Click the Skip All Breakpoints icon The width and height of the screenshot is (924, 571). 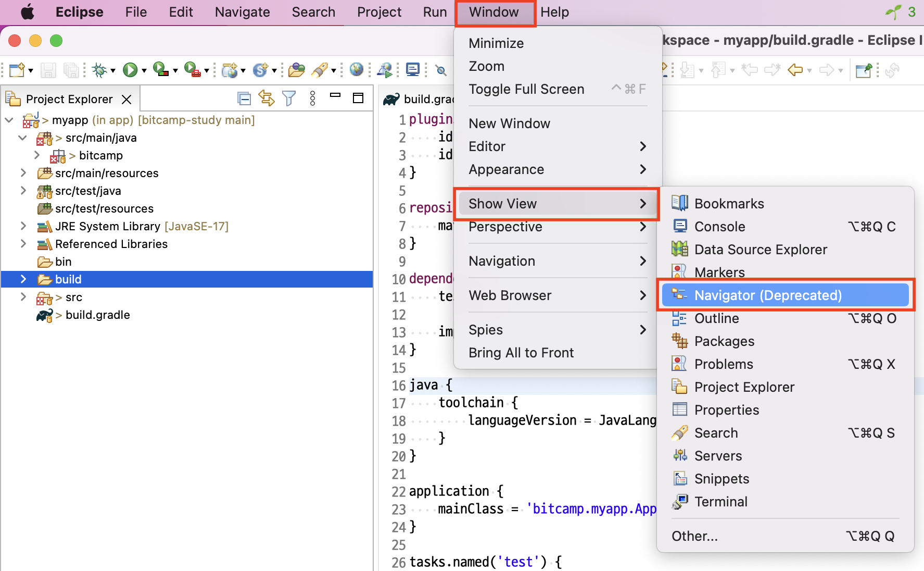441,70
